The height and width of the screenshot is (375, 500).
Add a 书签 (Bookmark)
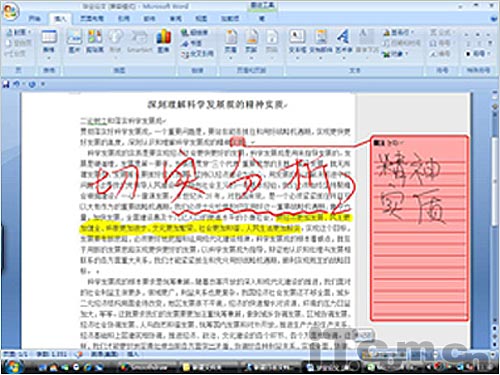191,43
